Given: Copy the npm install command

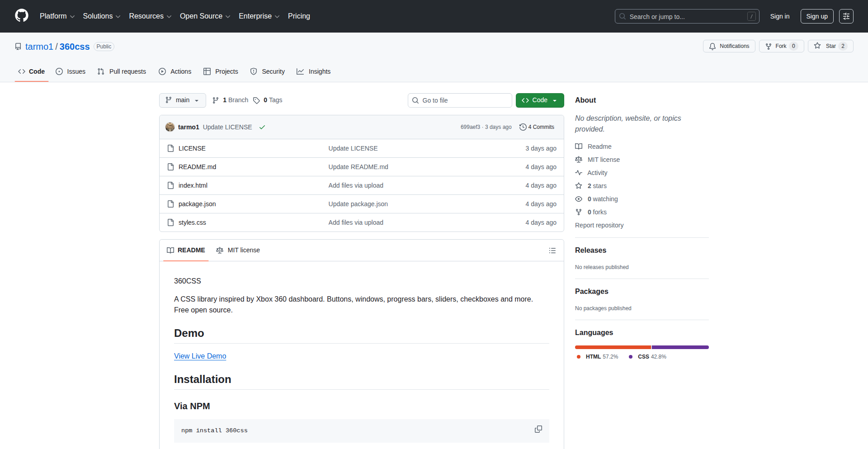Looking at the screenshot, I should tap(538, 429).
